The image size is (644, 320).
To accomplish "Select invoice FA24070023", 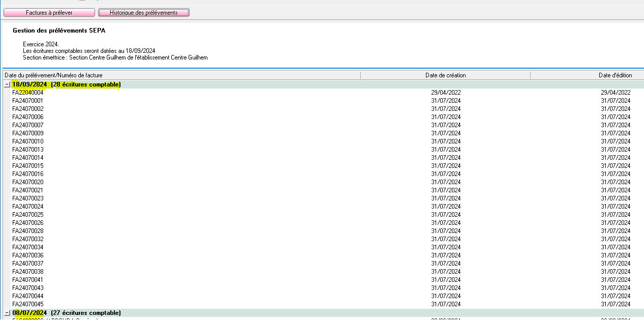I will pos(28,198).
